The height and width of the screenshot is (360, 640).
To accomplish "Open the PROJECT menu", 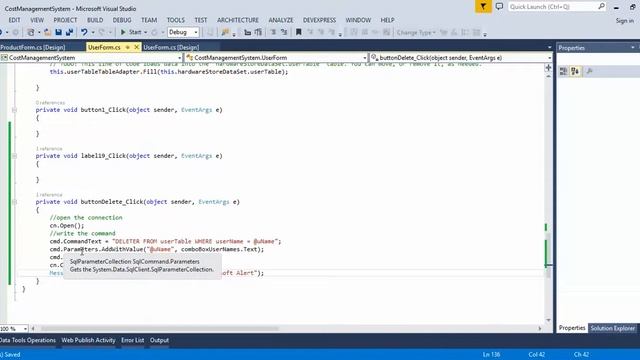I will (x=65, y=20).
